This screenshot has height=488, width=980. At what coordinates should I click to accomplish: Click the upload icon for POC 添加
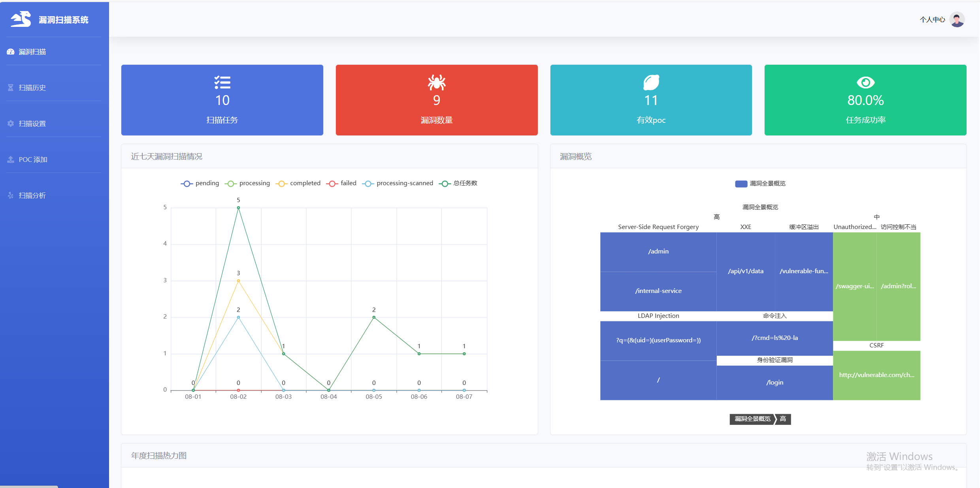pos(11,160)
